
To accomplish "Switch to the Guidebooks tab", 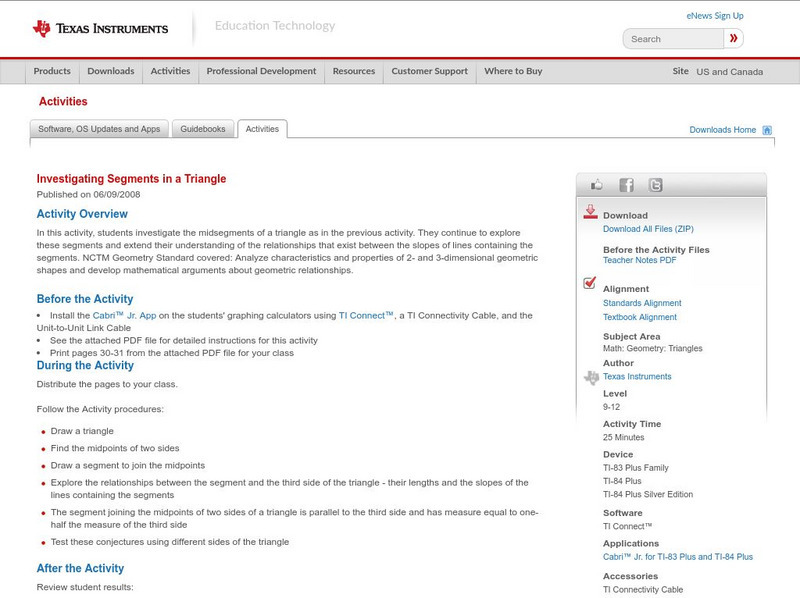I will pos(203,129).
